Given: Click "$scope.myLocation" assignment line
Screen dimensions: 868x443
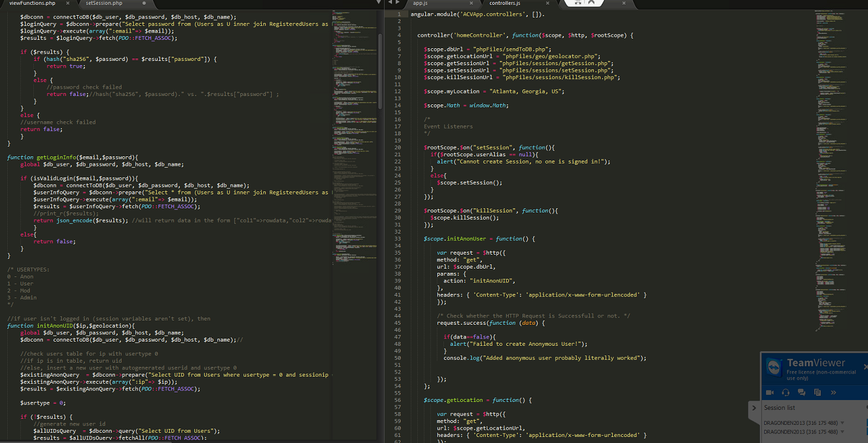Looking at the screenshot, I should pos(493,91).
